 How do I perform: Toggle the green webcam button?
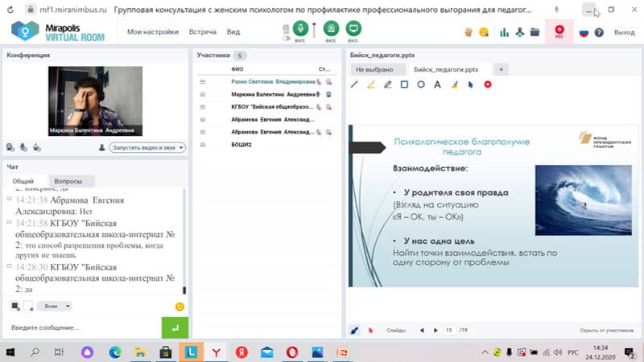(331, 28)
